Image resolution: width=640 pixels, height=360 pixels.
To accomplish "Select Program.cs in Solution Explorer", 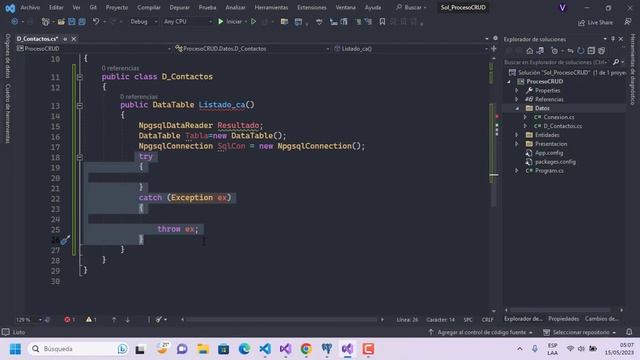I will point(549,171).
